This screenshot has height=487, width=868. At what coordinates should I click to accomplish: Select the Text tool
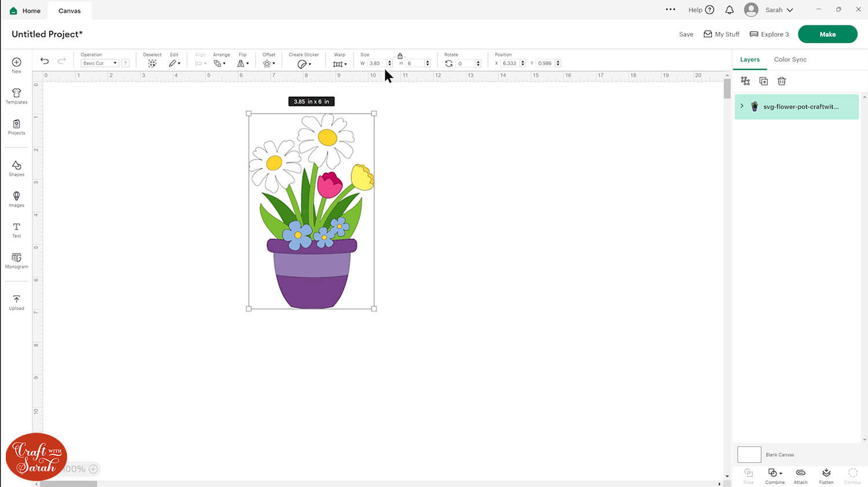[16, 229]
